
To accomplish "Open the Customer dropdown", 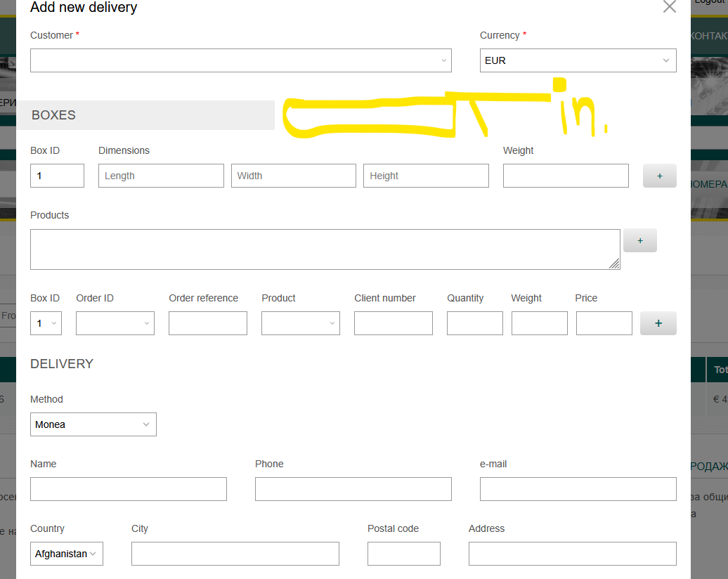I will (240, 60).
